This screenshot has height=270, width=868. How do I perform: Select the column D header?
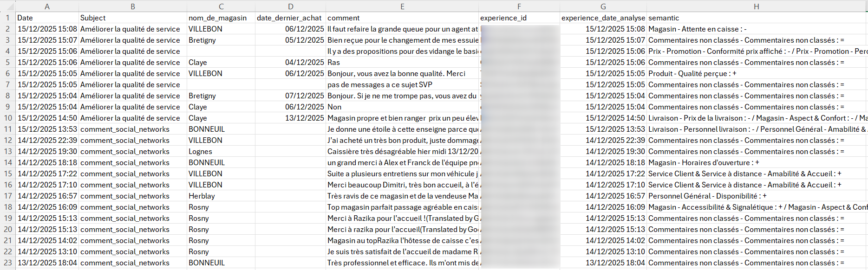pyautogui.click(x=290, y=6)
